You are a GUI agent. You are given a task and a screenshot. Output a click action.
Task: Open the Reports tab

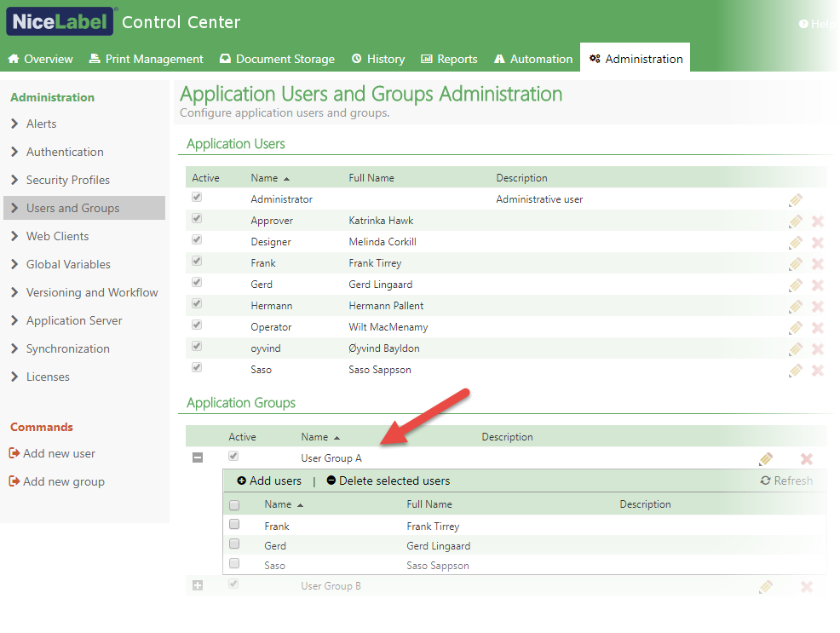pos(449,59)
